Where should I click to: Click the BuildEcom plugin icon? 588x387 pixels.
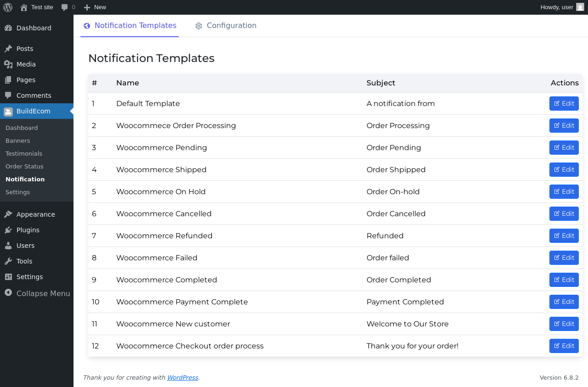(8, 112)
